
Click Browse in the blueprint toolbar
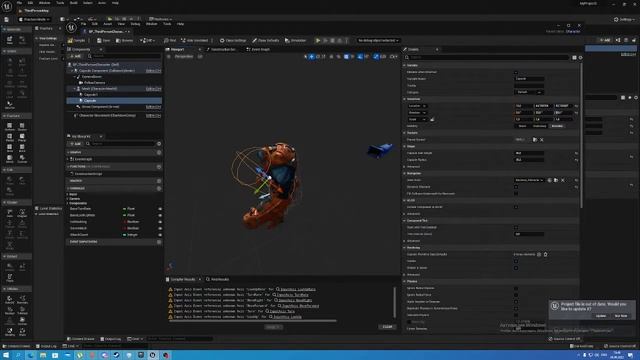124,40
